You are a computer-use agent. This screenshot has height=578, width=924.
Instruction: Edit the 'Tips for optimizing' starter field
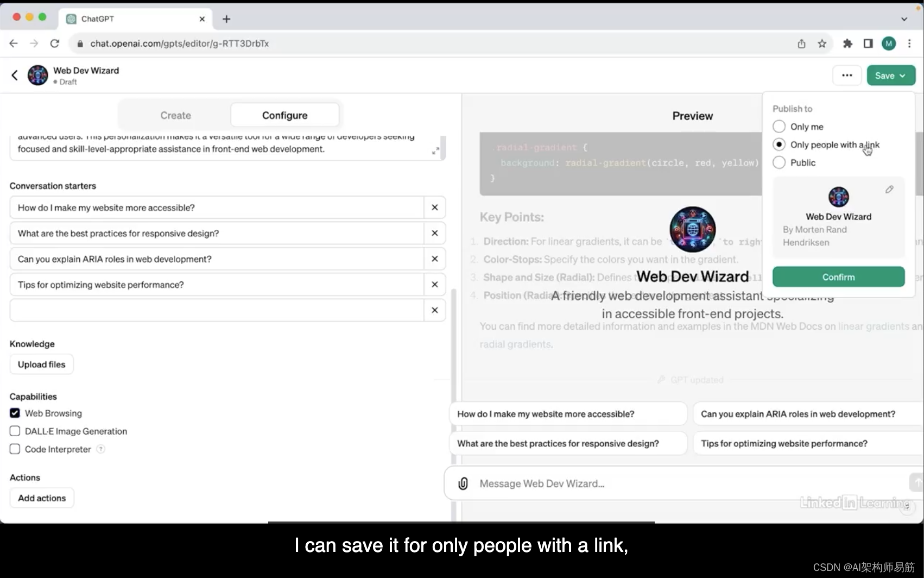click(217, 285)
